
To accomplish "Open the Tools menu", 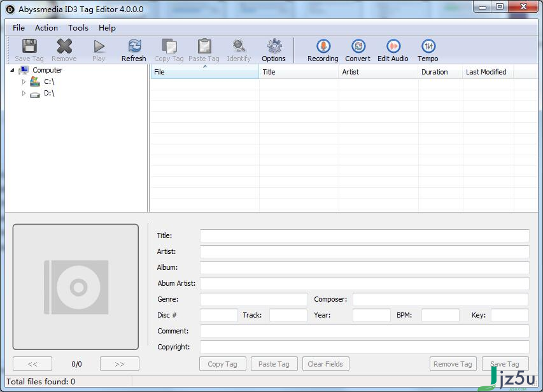I will [x=78, y=28].
